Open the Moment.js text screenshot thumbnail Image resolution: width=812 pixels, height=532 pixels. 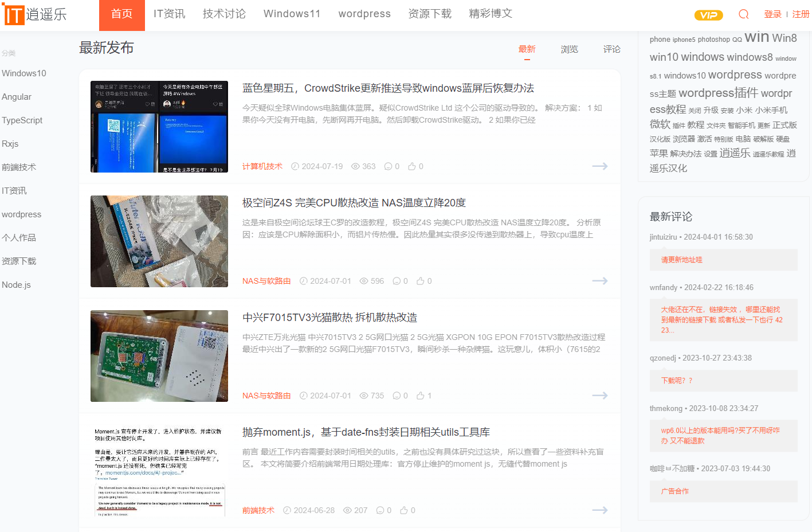[x=159, y=471]
